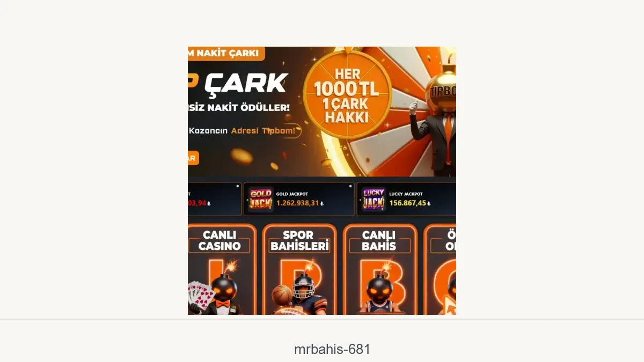Click the Kazancın Adresi Tipbom pill
644x362 pixels.
click(244, 131)
